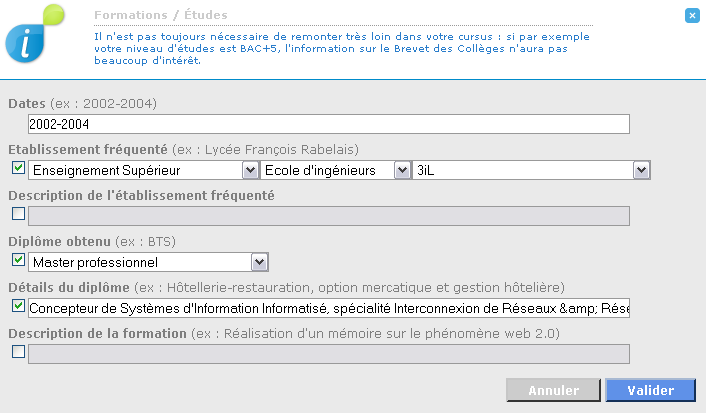Focus the Dates field containing 2002-2004
Screen dimensions: 706x413
(329, 124)
